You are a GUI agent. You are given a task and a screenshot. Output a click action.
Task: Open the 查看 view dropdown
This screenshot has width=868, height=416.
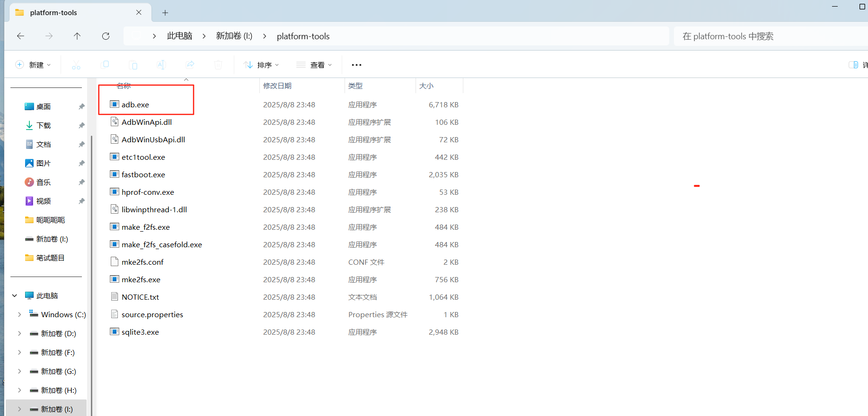(x=314, y=65)
